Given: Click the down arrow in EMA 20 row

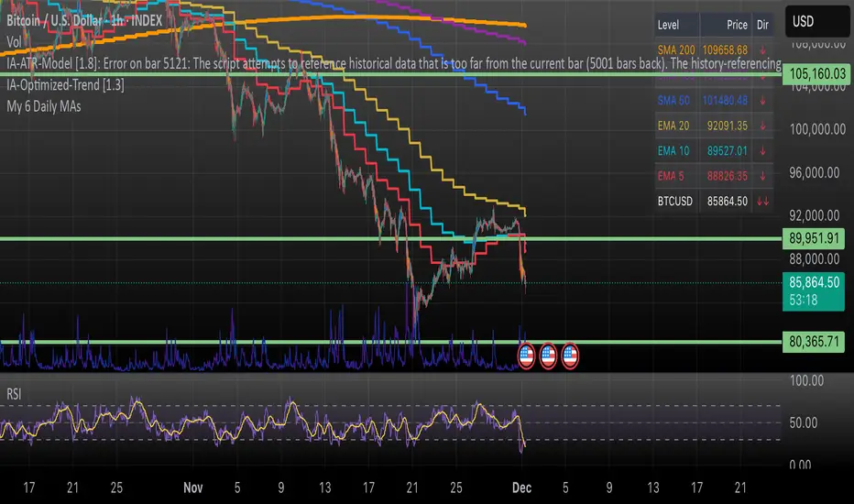Looking at the screenshot, I should 762,122.
